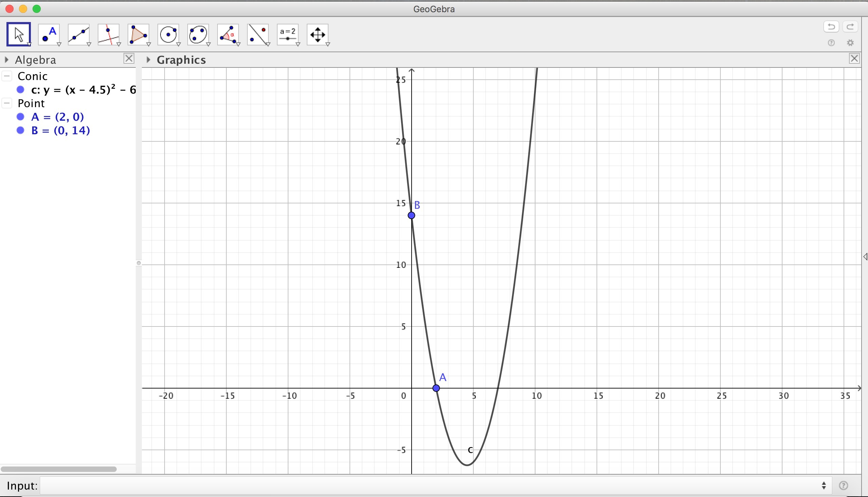
Task: Select the Slider a=2 tool
Action: (x=288, y=34)
